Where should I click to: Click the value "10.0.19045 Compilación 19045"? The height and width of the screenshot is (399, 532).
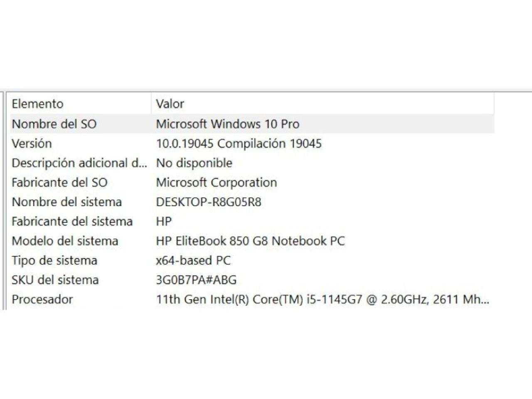pos(239,143)
